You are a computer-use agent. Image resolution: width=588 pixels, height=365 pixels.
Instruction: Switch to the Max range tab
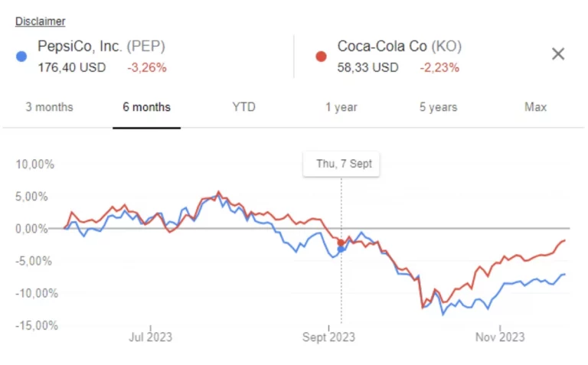pyautogui.click(x=535, y=107)
